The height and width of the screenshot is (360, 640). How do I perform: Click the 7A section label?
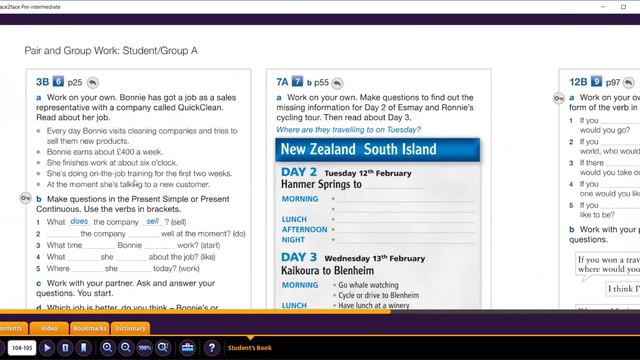coord(282,82)
